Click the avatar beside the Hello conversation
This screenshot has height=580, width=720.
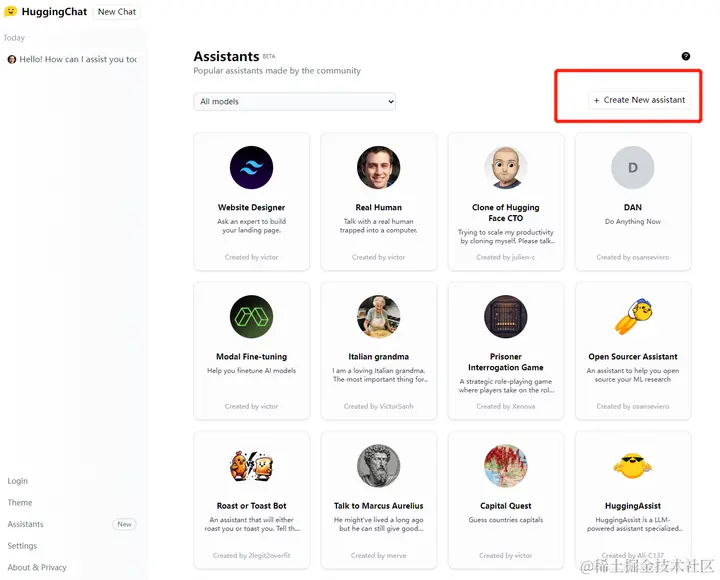pyautogui.click(x=12, y=59)
